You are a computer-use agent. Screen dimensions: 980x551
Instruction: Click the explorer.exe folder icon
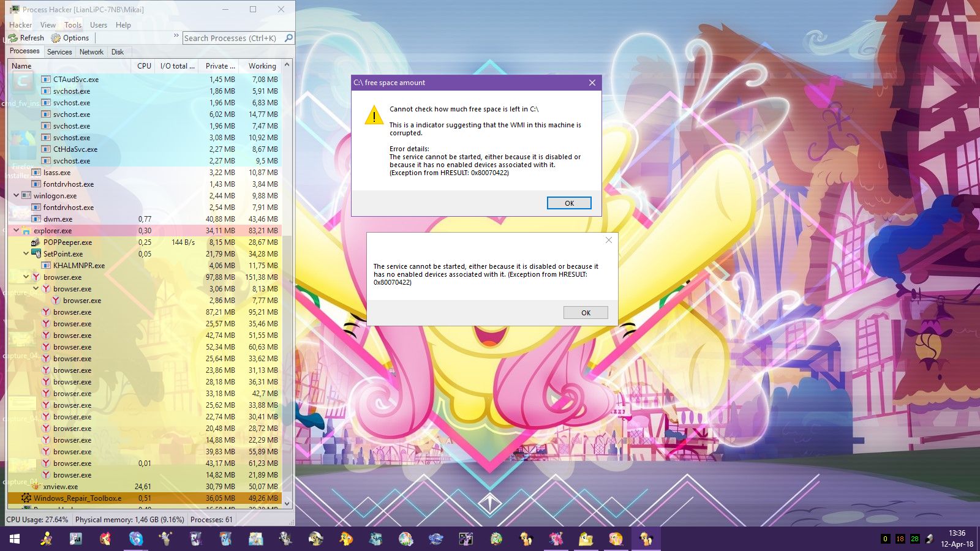(x=26, y=230)
